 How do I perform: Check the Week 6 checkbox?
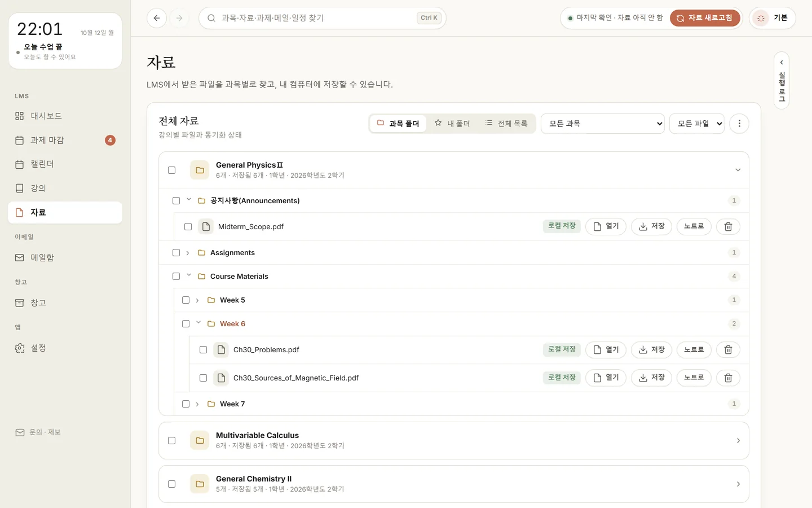pos(186,324)
